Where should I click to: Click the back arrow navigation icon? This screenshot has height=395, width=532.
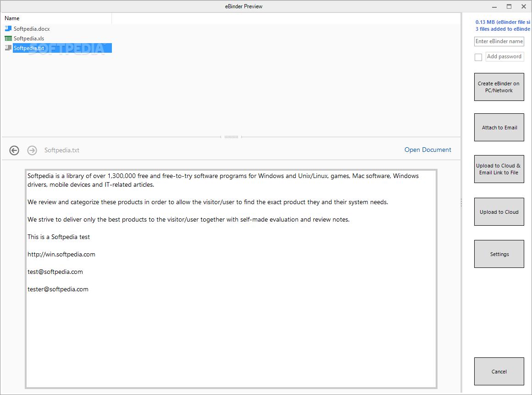pyautogui.click(x=14, y=150)
